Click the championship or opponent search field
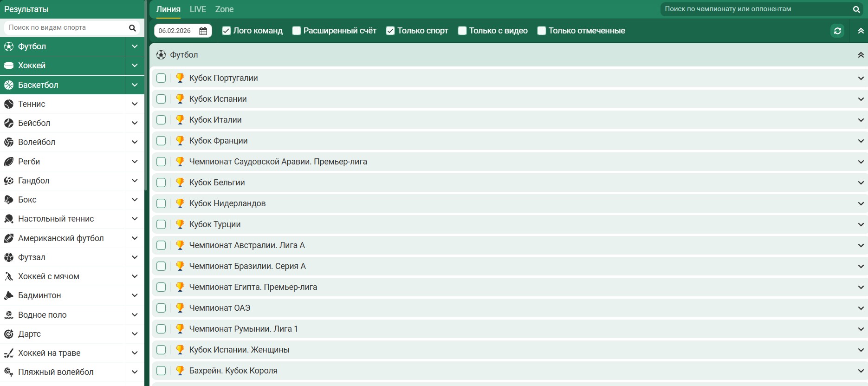 [x=754, y=9]
